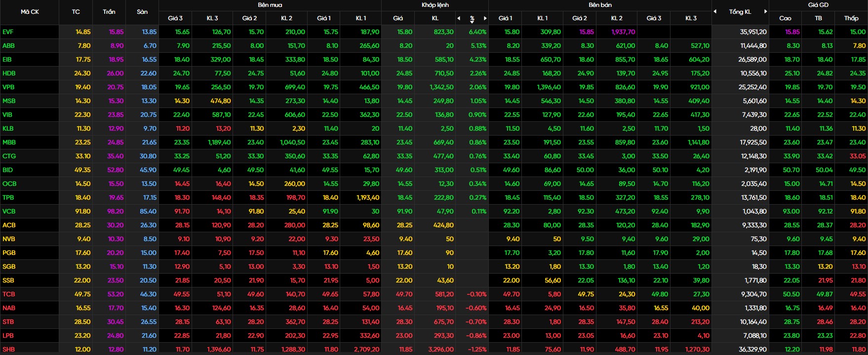Click the Giá GD group header
The width and height of the screenshot is (868, 355).
click(818, 5)
